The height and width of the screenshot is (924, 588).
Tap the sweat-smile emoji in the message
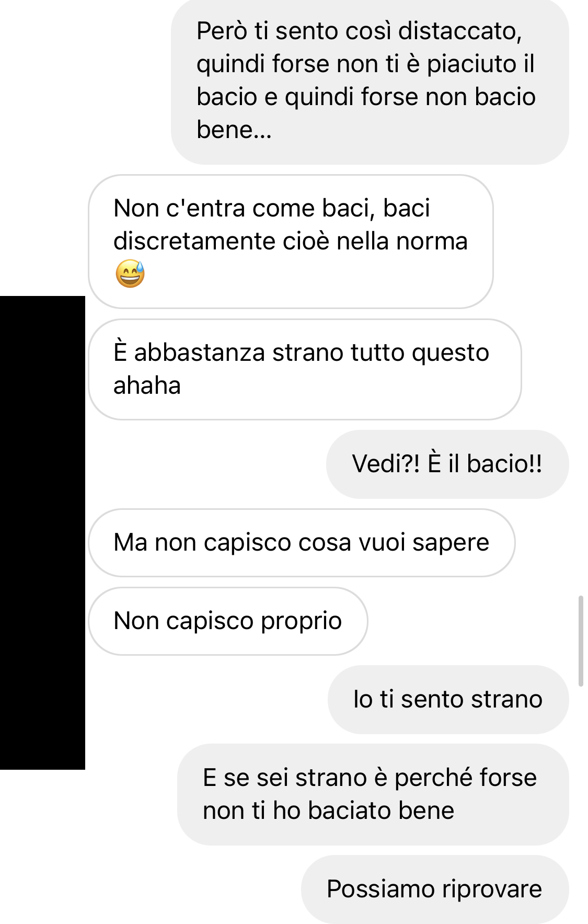130,273
